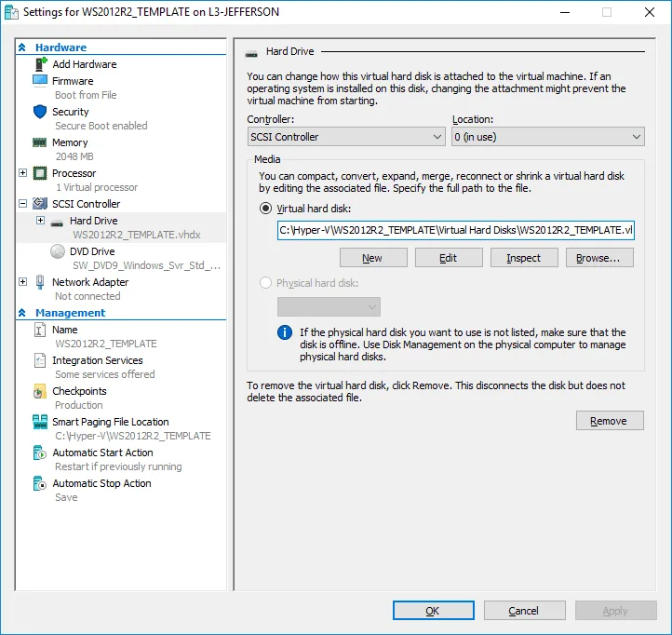
Task: Click the Network Adapter icon
Action: pyautogui.click(x=40, y=282)
